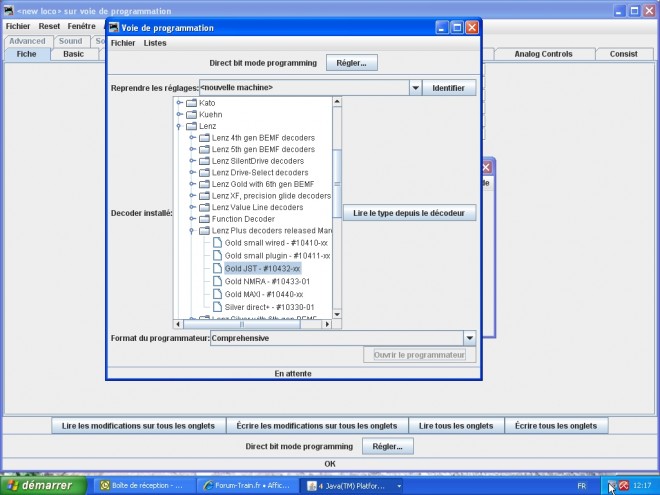Switch to the Consist tab
Viewport: 660px width, 495px height.
pos(623,54)
